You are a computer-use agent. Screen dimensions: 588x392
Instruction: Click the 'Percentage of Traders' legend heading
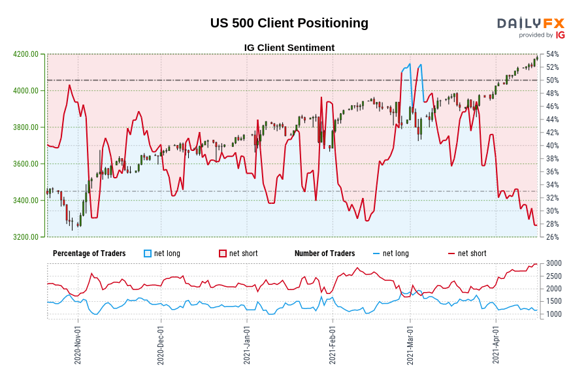click(x=90, y=253)
